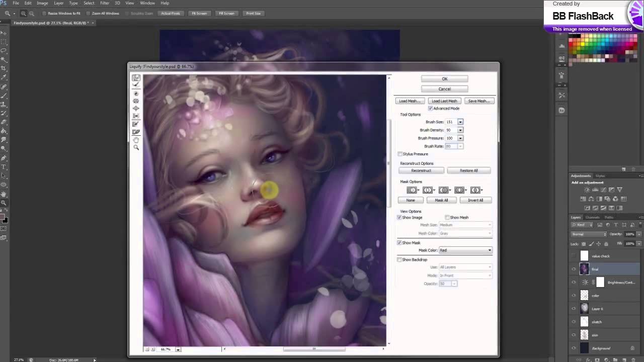Select the Pen tool in Photoshop toolbar
The image size is (644, 362).
click(4, 157)
